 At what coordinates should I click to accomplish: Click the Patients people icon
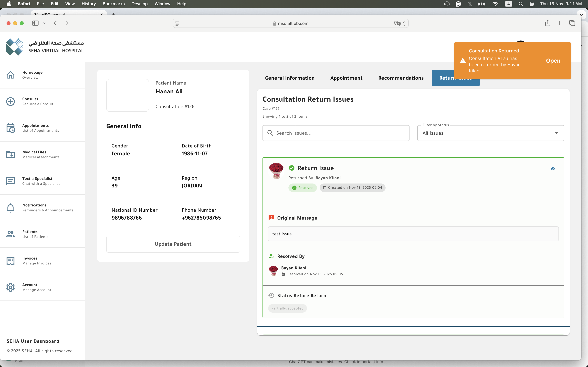tap(10, 234)
